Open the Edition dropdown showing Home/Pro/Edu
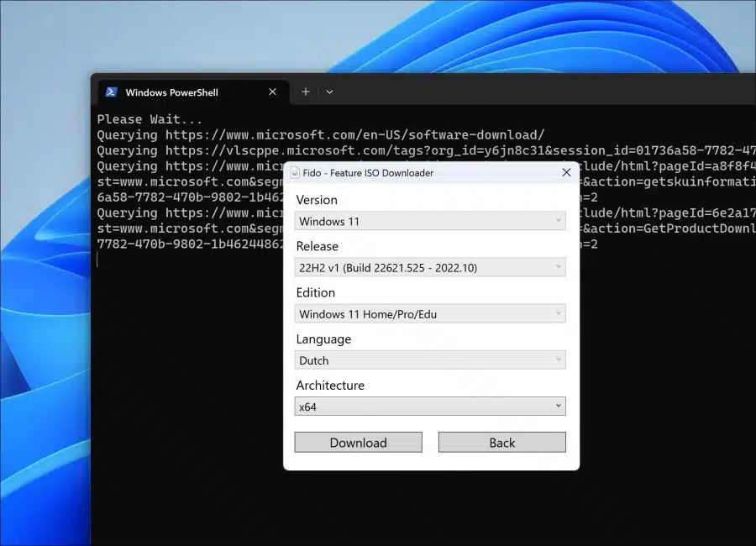The width and height of the screenshot is (756, 546). [x=430, y=313]
